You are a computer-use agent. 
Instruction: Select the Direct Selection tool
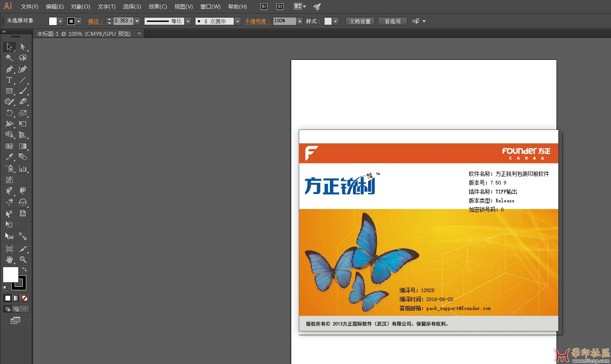click(23, 47)
